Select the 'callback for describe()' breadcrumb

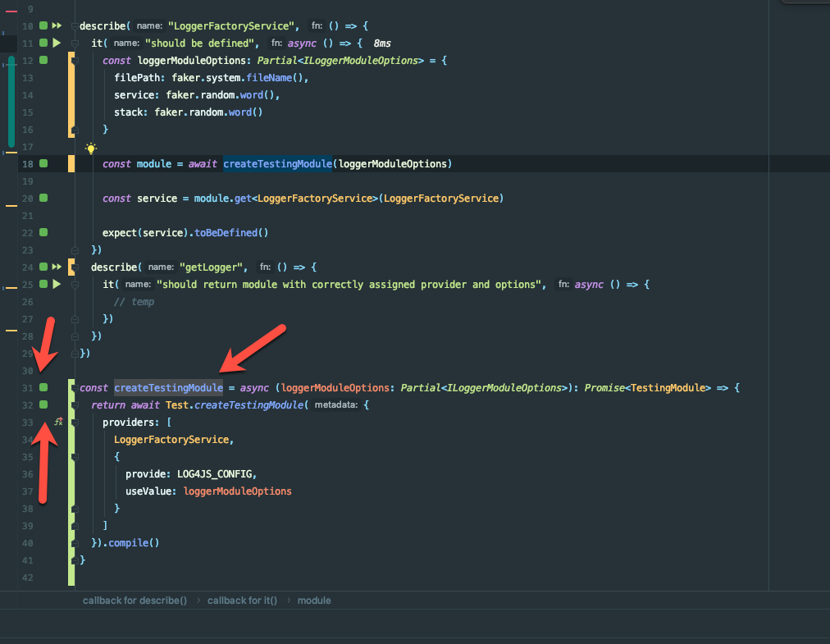point(135,601)
